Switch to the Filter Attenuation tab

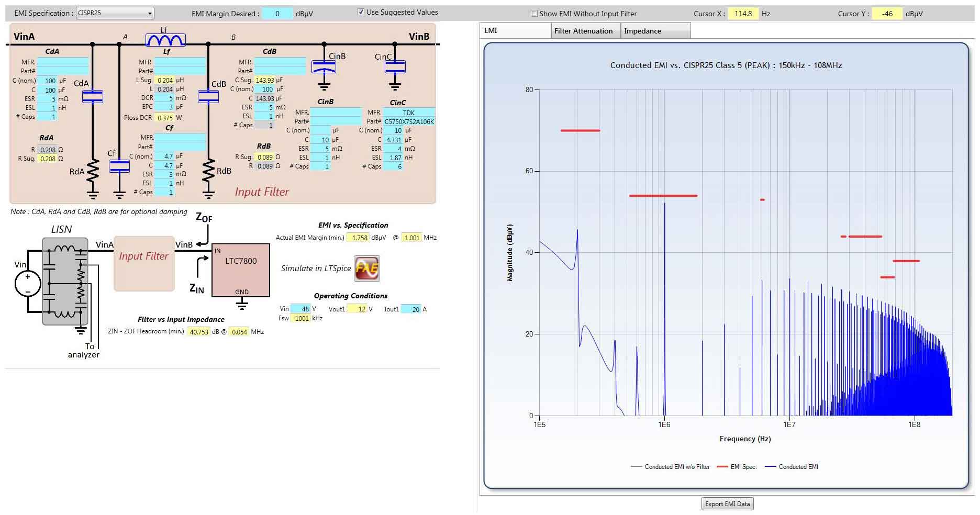[584, 31]
